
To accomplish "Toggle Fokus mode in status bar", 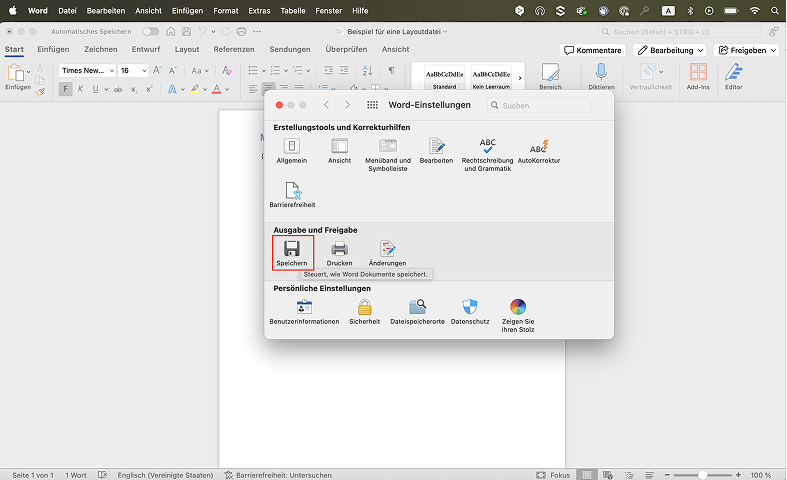I will [553, 475].
